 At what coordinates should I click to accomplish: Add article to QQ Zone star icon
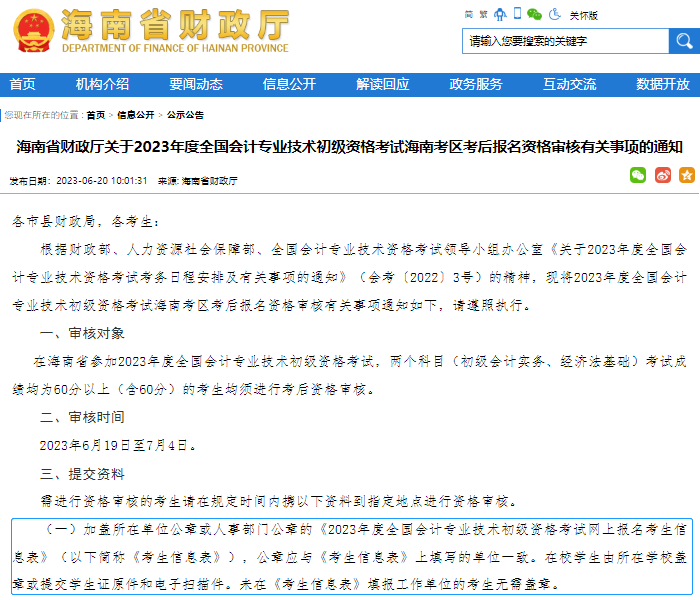coord(686,175)
